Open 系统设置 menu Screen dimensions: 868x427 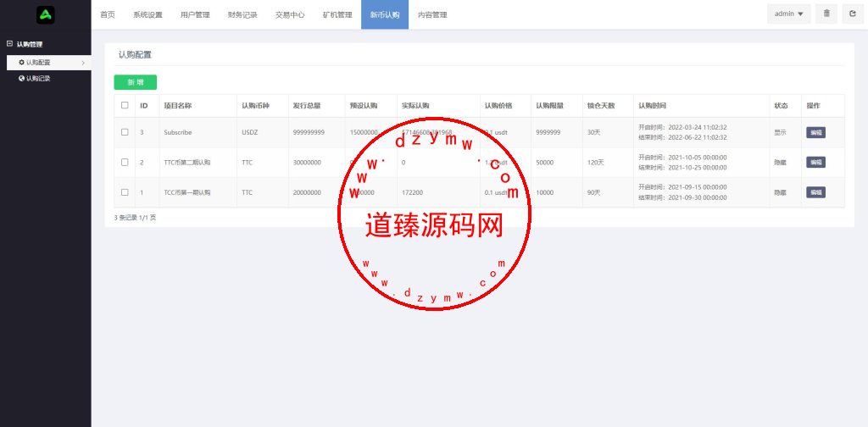[x=147, y=14]
